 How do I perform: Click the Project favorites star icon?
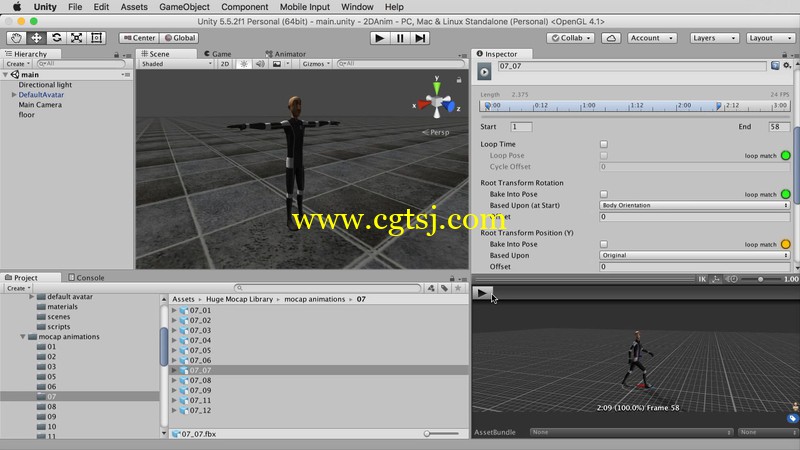pyautogui.click(x=458, y=288)
